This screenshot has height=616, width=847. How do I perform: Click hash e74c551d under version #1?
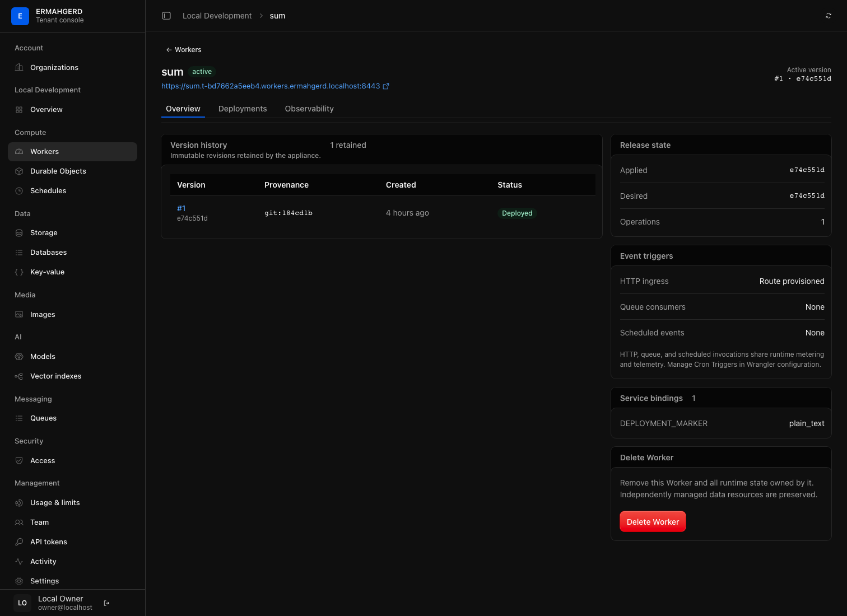192,218
